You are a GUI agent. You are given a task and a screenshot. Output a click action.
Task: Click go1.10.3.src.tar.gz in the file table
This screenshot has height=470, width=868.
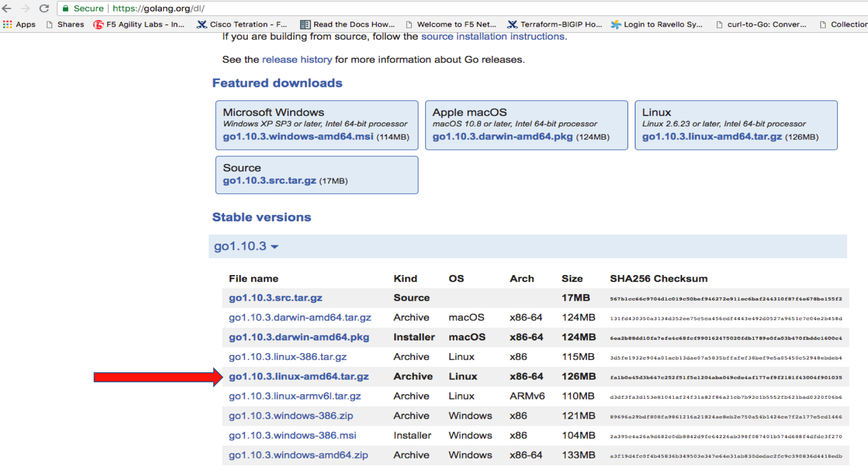pyautogui.click(x=276, y=298)
